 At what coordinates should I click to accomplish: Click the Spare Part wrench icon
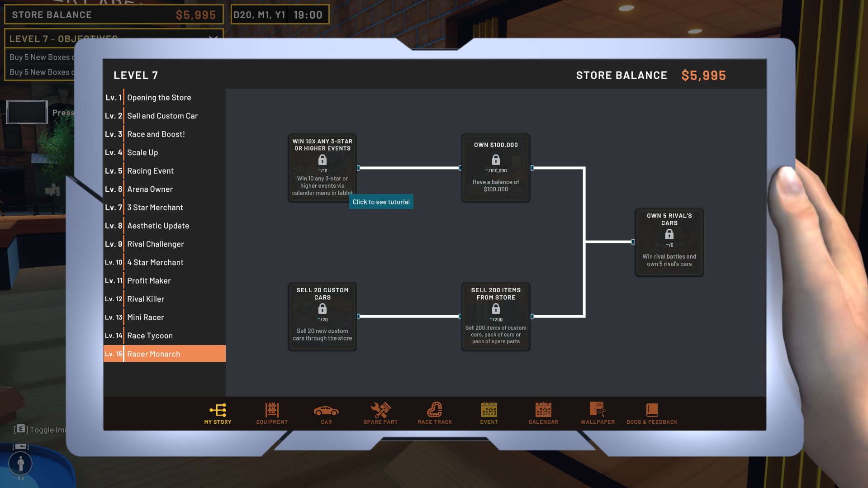[x=380, y=410]
